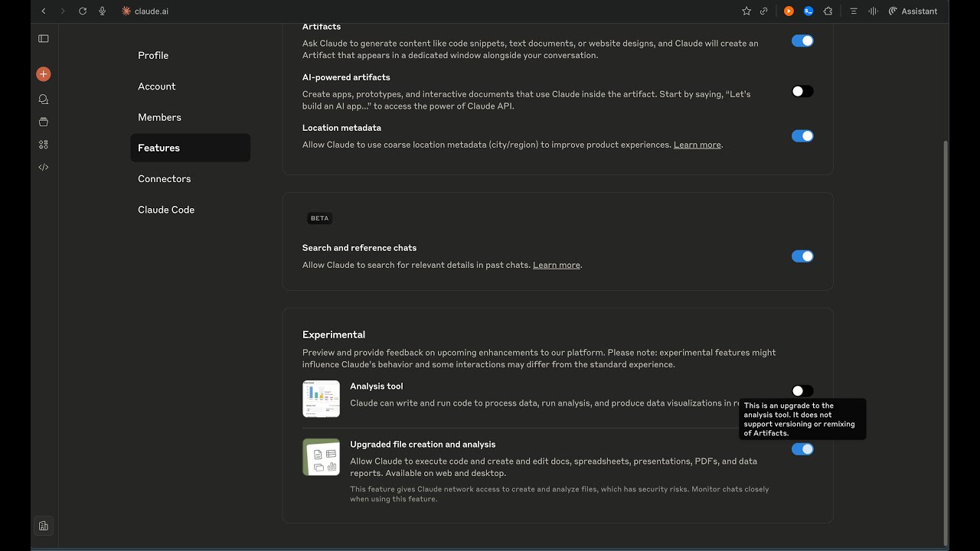Bookmark this page with the star icon
The image size is (980, 551).
pyautogui.click(x=746, y=11)
